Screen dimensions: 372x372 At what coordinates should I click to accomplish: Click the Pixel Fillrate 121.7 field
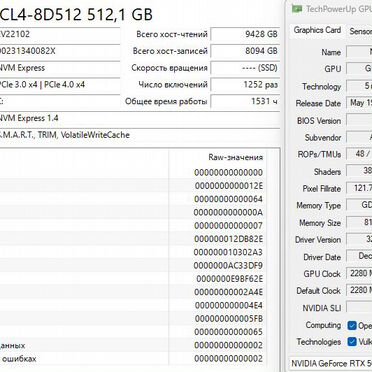[x=359, y=188]
